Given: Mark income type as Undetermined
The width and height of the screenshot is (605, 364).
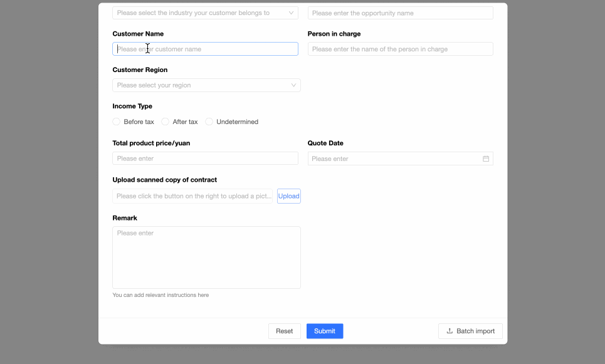Looking at the screenshot, I should point(209,122).
